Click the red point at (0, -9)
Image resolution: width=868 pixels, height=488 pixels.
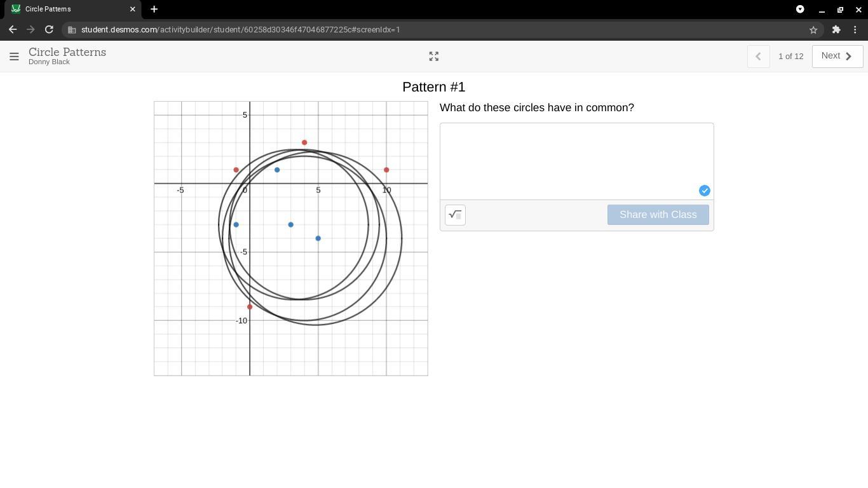[x=250, y=307]
